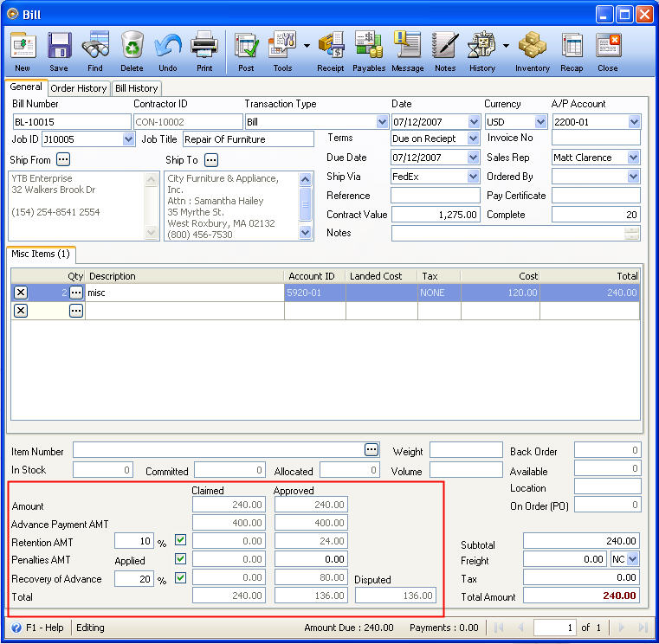Switch to the General tab
659x644 pixels.
[26, 87]
